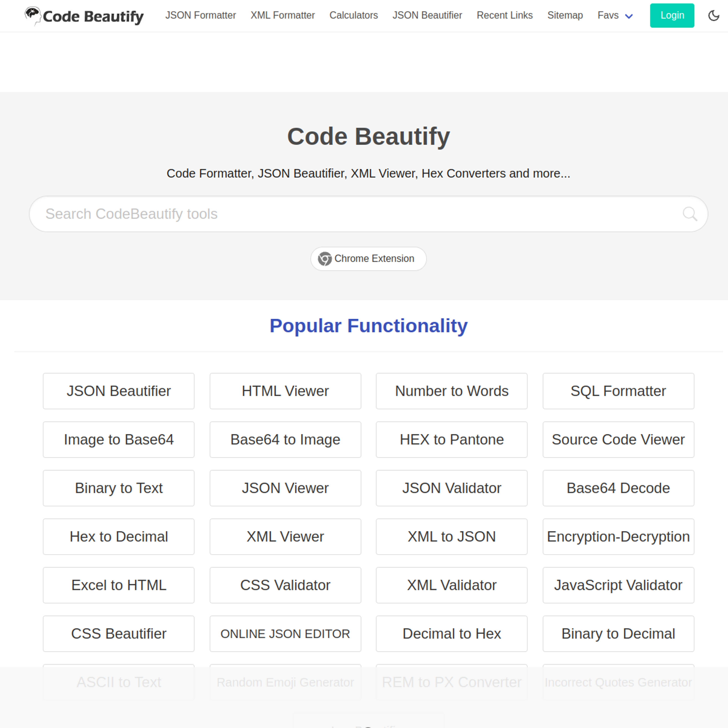Open JSON Beautifier in the nav bar
The height and width of the screenshot is (728, 728).
coord(427,15)
